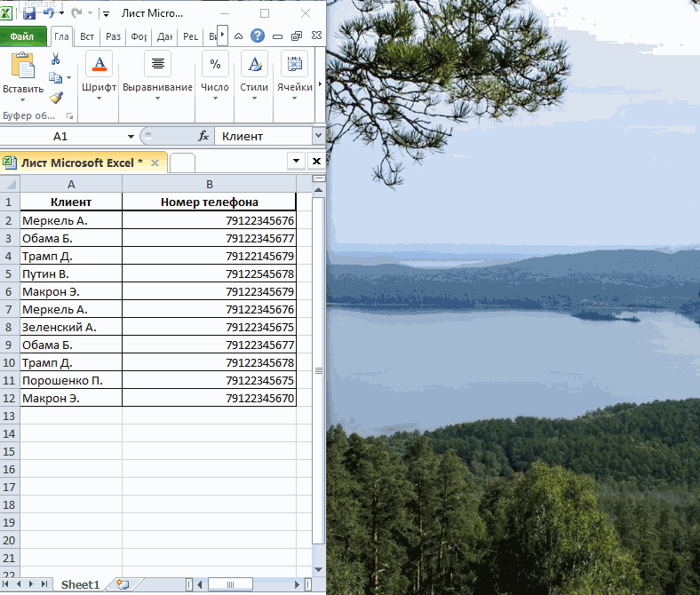
Task: Click the Name Box showing A1
Action: (x=60, y=136)
